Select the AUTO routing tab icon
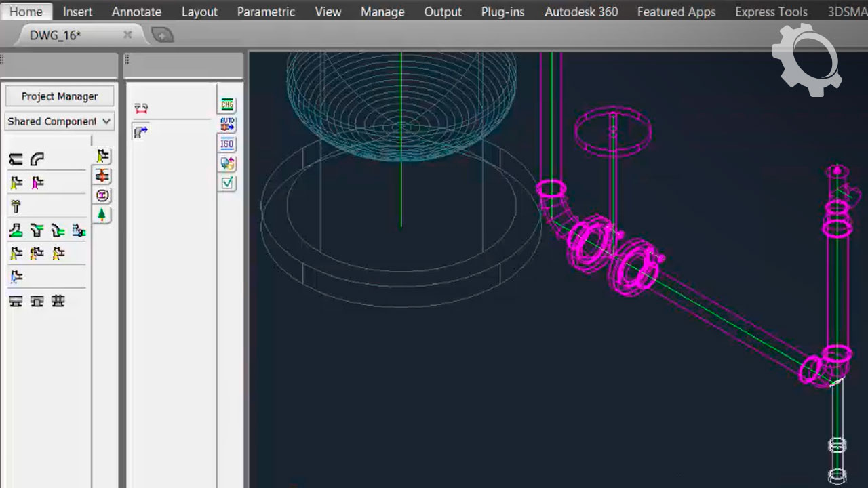Viewport: 868px width, 488px height. tap(227, 124)
